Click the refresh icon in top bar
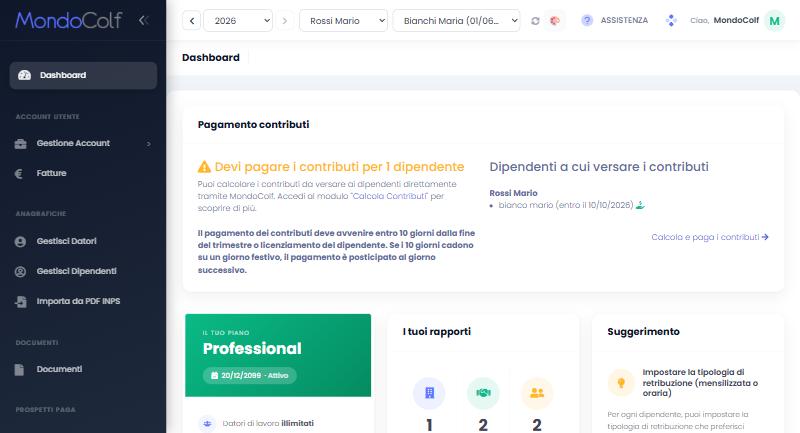 535,21
